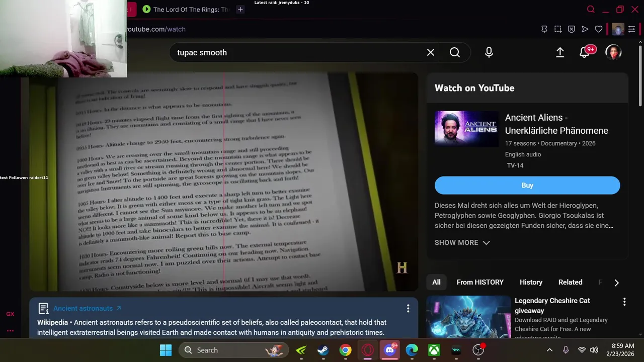The width and height of the screenshot is (644, 362).
Task: Open the Windows Start menu
Action: coord(166,350)
